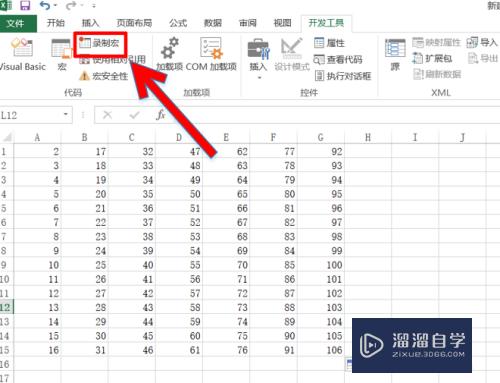Image resolution: width=500 pixels, height=383 pixels.
Task: Open the Undo history dropdown arrow
Action: 55,6
